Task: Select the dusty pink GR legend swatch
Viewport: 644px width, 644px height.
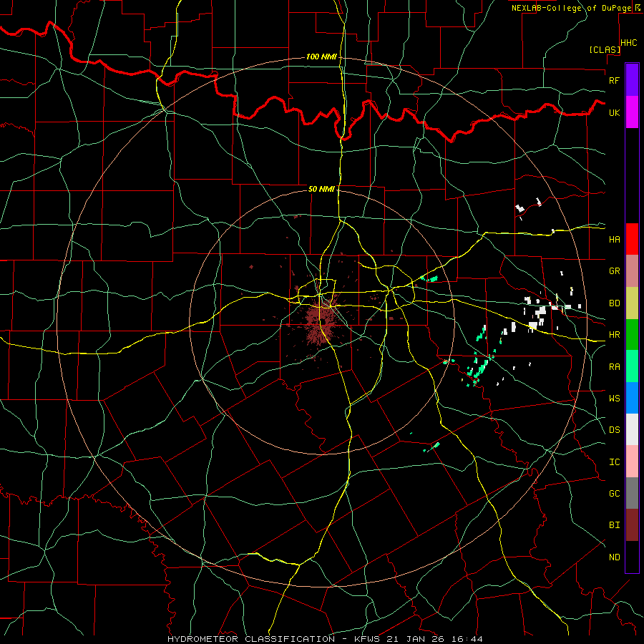Action: [x=632, y=271]
